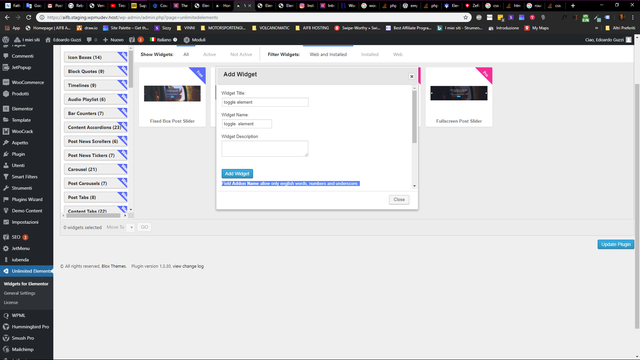Screen dimensions: 640x360
Task: Select the Timelines (9) category
Action: tap(96, 85)
